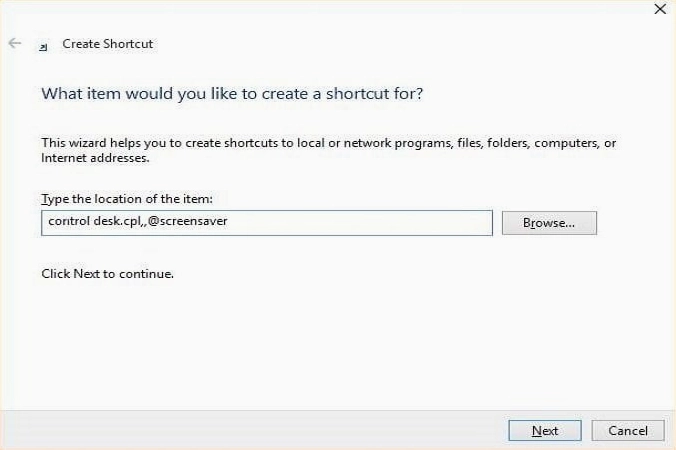The width and height of the screenshot is (676, 450).
Task: Click the empty title bar area
Action: pos(350,12)
